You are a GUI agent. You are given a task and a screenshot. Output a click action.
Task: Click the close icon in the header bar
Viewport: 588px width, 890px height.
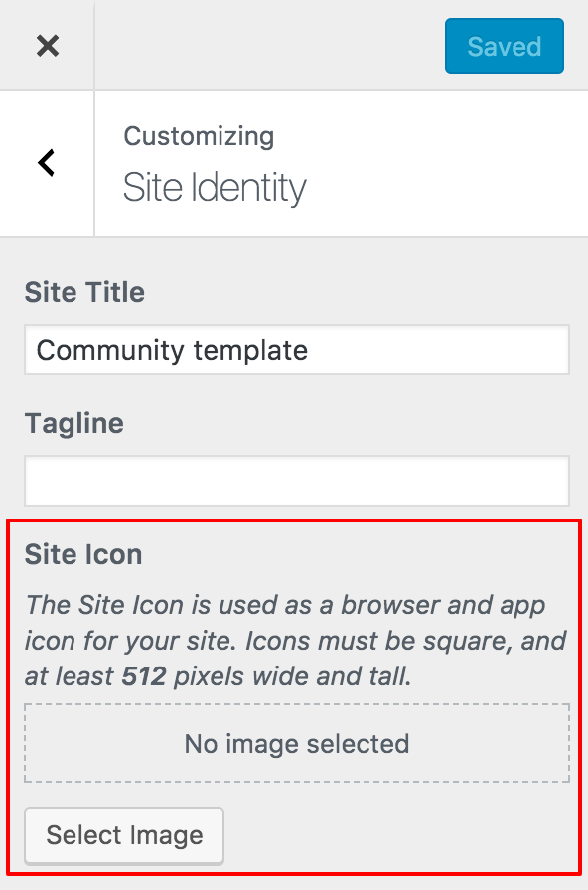(47, 45)
